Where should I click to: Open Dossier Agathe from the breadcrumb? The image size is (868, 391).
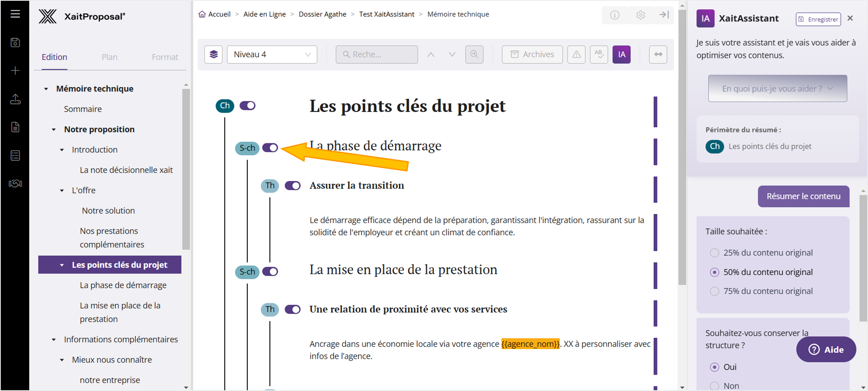[322, 14]
